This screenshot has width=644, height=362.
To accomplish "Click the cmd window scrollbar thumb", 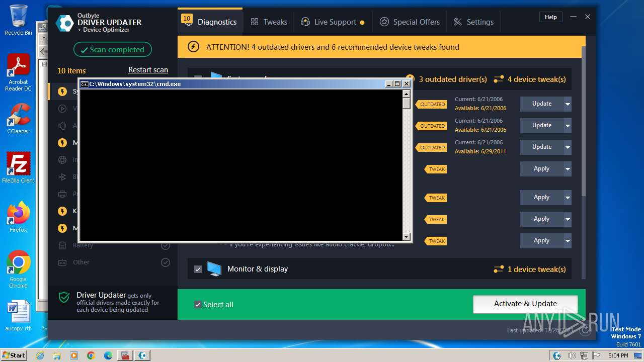I will pyautogui.click(x=407, y=104).
